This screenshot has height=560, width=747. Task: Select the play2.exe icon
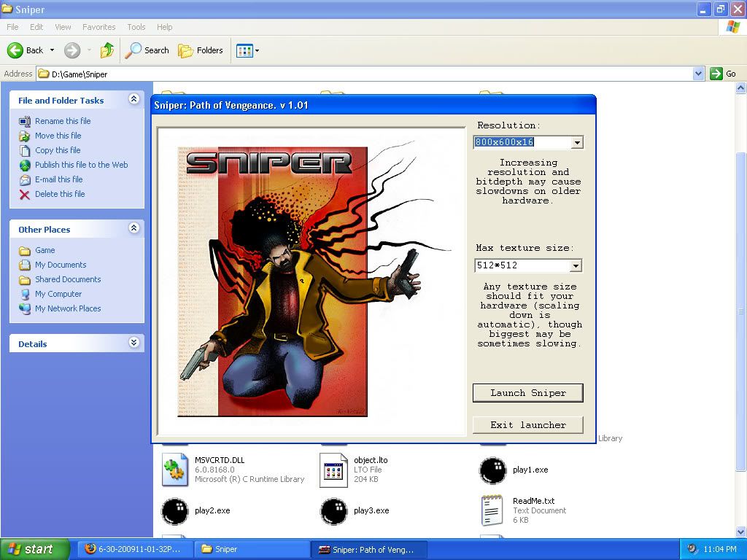[x=175, y=511]
